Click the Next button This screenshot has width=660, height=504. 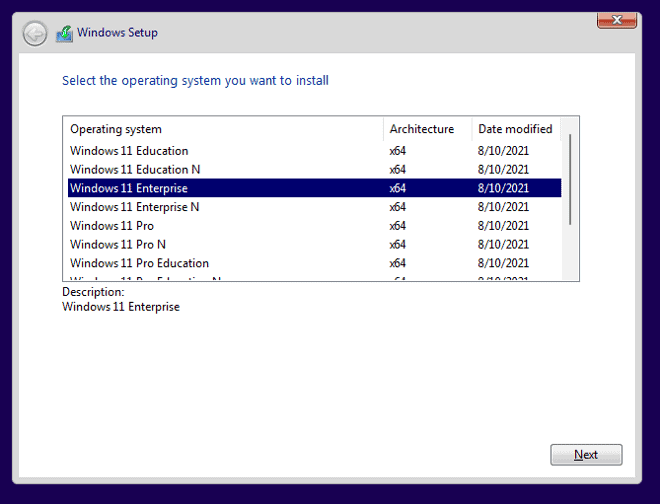(x=586, y=455)
